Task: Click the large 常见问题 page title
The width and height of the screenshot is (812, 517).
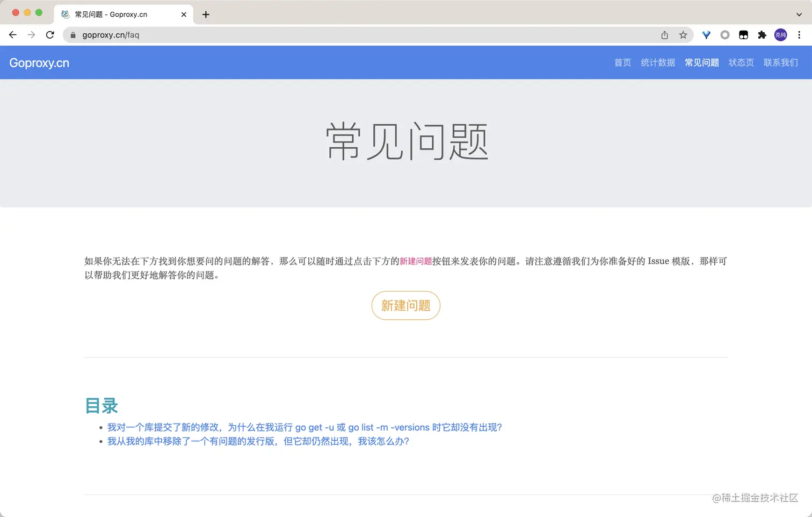Action: coord(407,141)
